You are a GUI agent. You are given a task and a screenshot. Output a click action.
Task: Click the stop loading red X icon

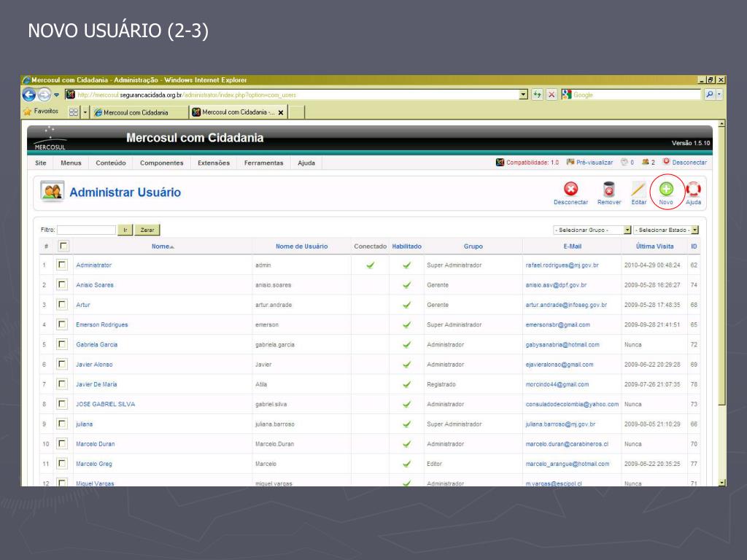551,94
